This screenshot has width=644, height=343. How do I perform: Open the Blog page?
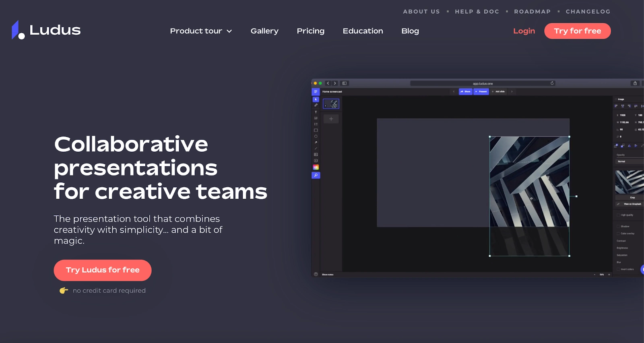(x=410, y=31)
